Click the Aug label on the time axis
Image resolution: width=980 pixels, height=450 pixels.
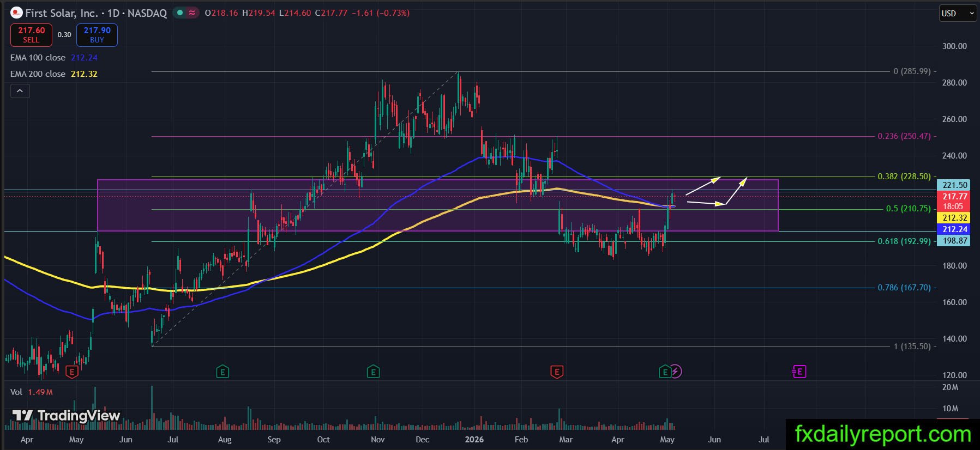point(225,440)
